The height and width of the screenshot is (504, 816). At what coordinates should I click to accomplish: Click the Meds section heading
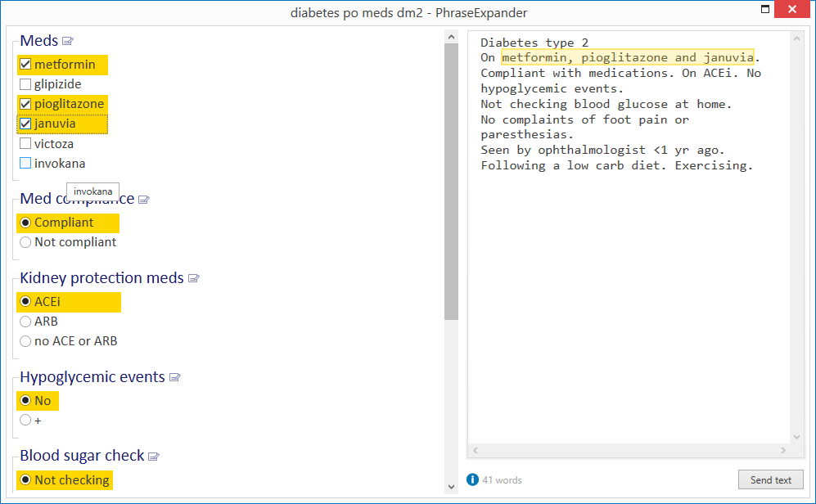click(x=39, y=41)
